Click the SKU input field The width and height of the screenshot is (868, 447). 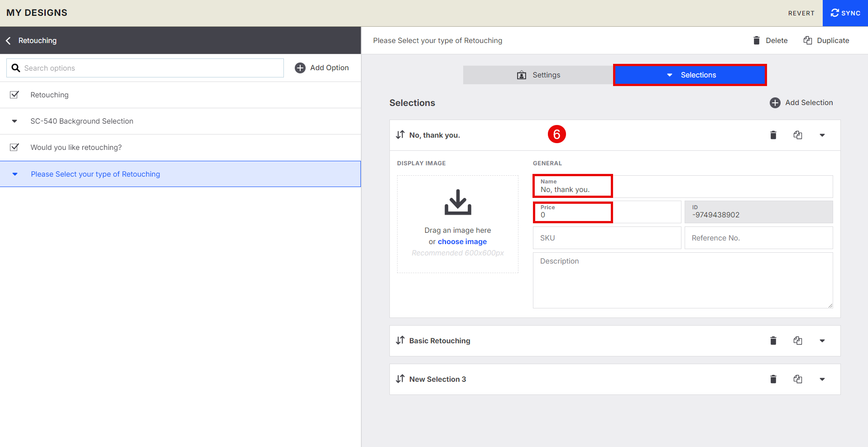pyautogui.click(x=607, y=238)
